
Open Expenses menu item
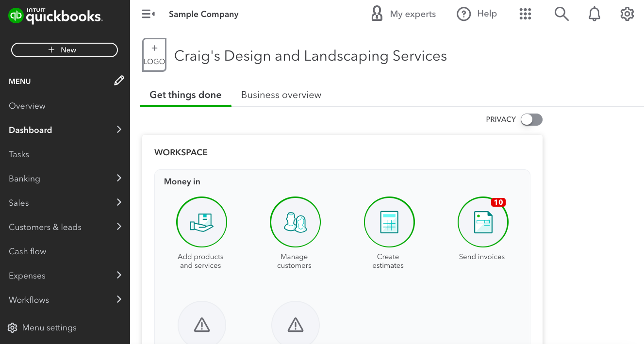(x=27, y=276)
